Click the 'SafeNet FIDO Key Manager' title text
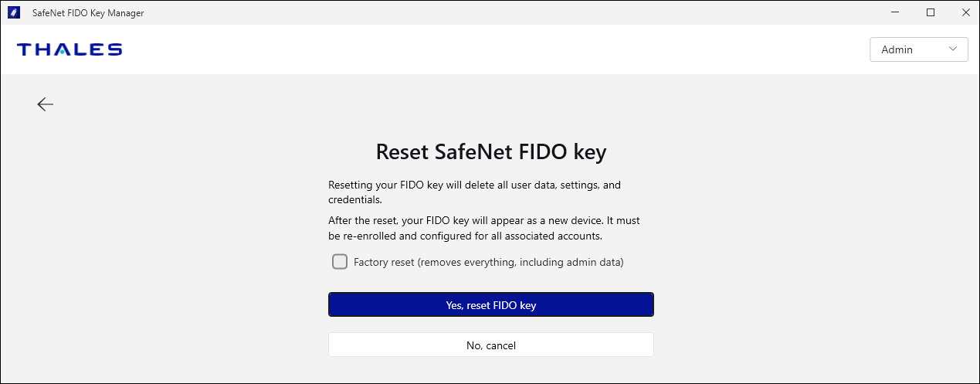Screen dimensions: 980x384 pos(88,13)
